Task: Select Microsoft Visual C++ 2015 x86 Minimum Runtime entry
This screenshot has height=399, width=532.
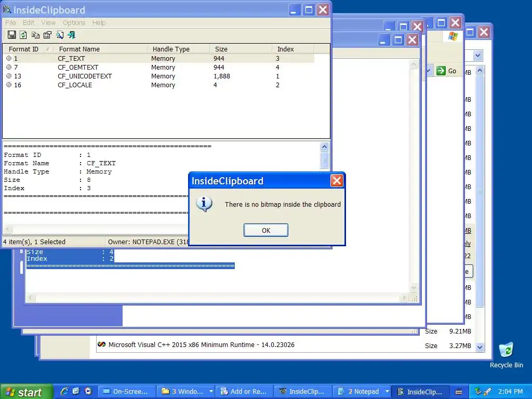Action: coord(201,345)
